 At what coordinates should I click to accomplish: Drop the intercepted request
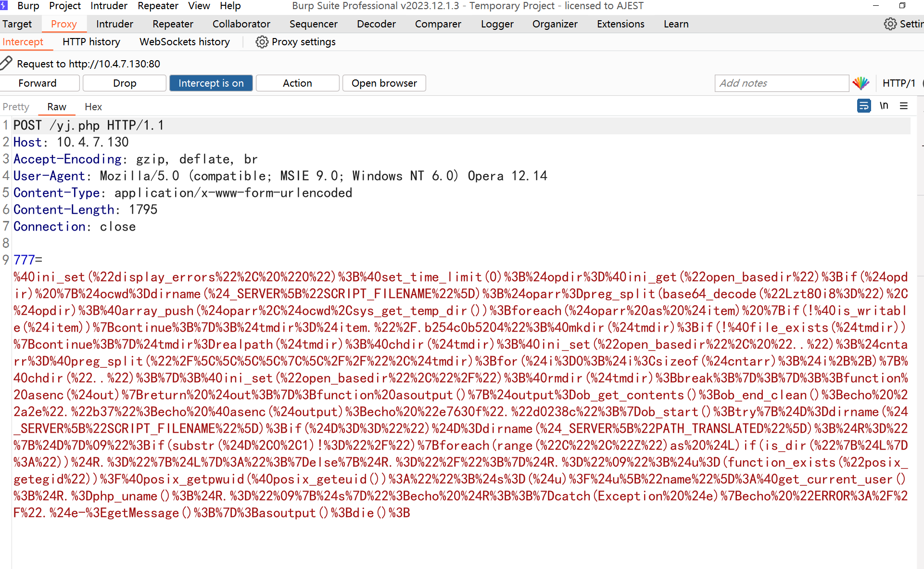[125, 83]
